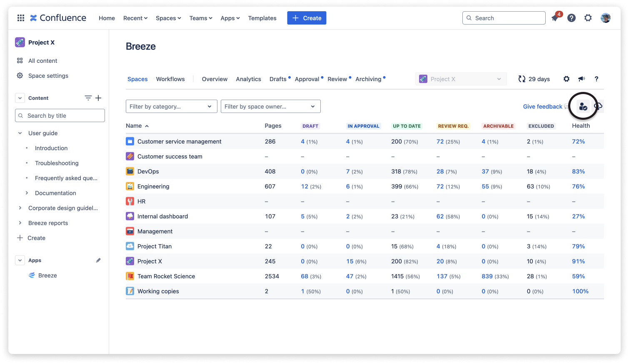Add content with the plus icon
This screenshot has height=364, width=629.
98,98
